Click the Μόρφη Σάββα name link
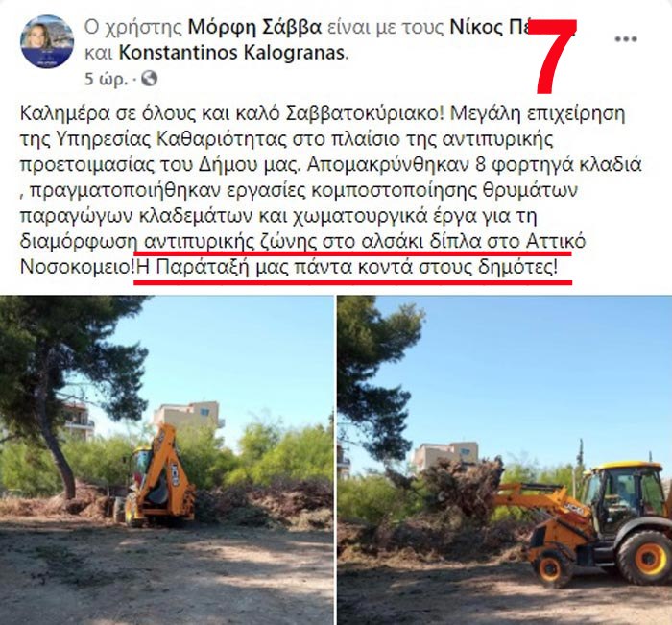Viewport: 672px width, 625px height. 254,27
